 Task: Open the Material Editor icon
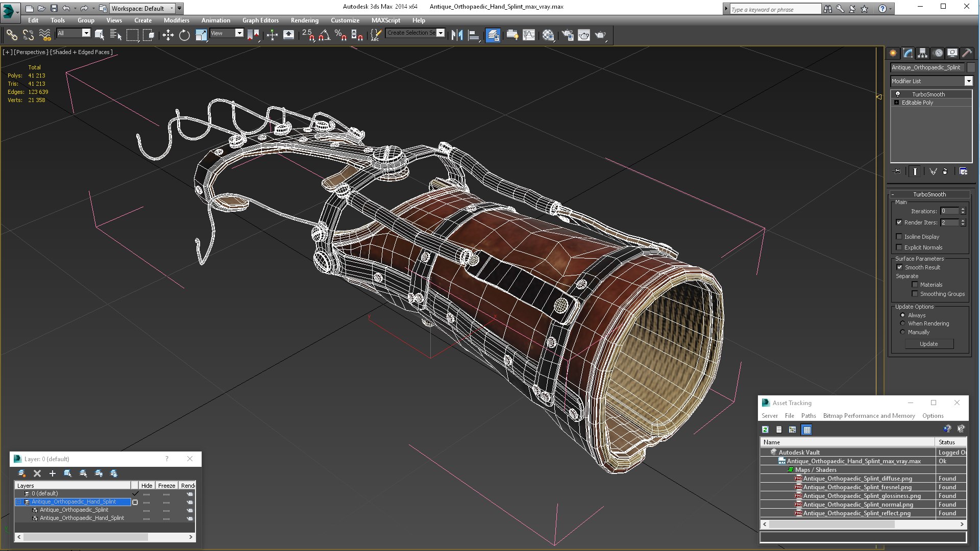point(548,35)
